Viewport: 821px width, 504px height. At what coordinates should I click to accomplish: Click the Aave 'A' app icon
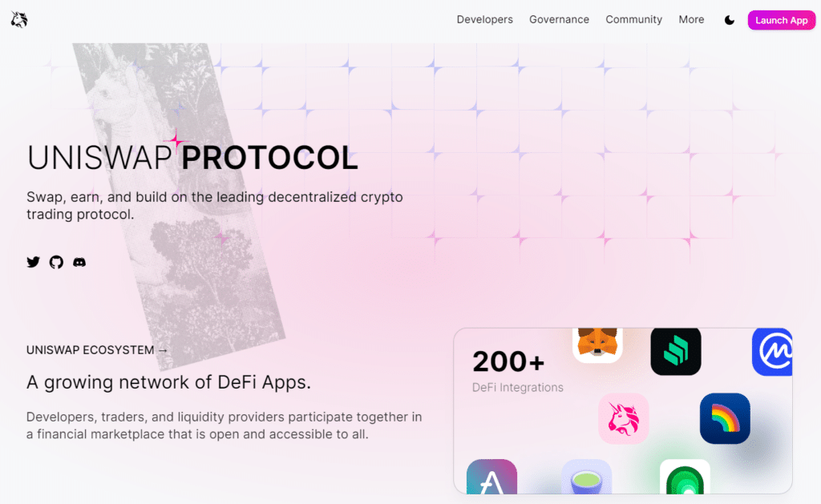pos(491,477)
